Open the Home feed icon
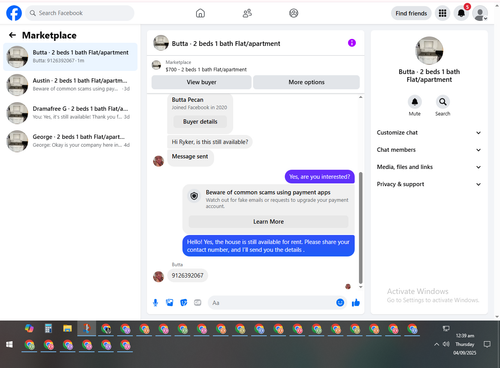 point(200,13)
